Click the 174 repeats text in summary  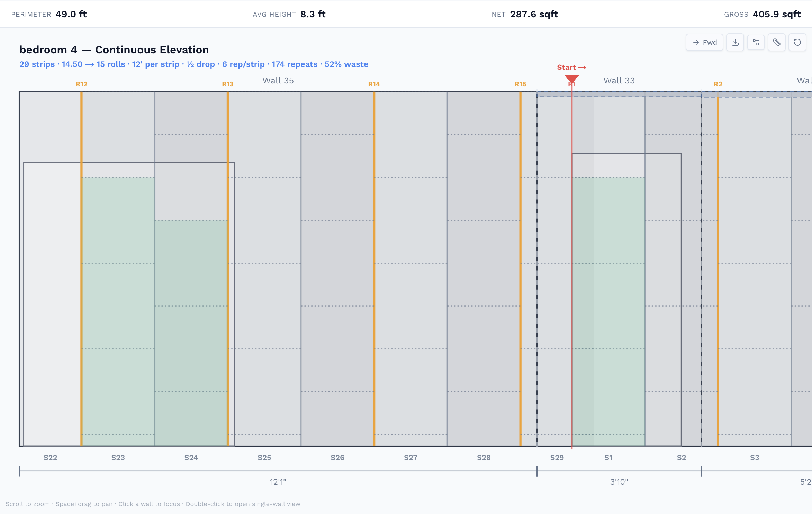click(295, 64)
